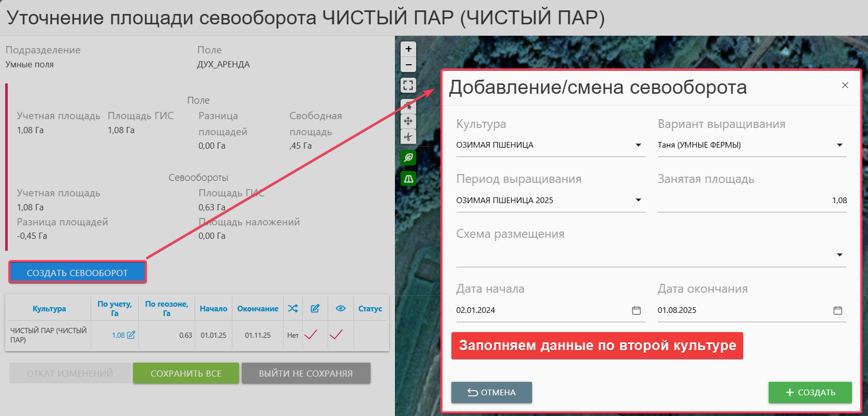Click the green leaf crop layer icon
The height and width of the screenshot is (416, 868).
coord(408,157)
